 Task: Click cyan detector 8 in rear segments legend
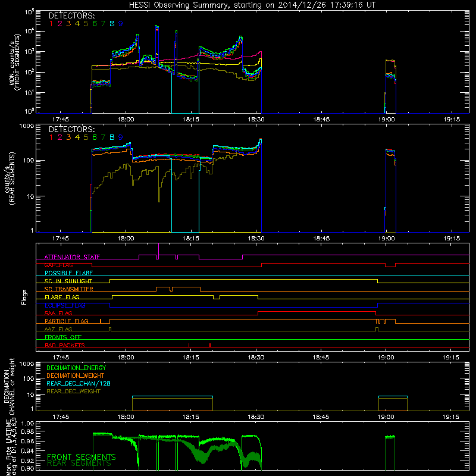point(112,137)
